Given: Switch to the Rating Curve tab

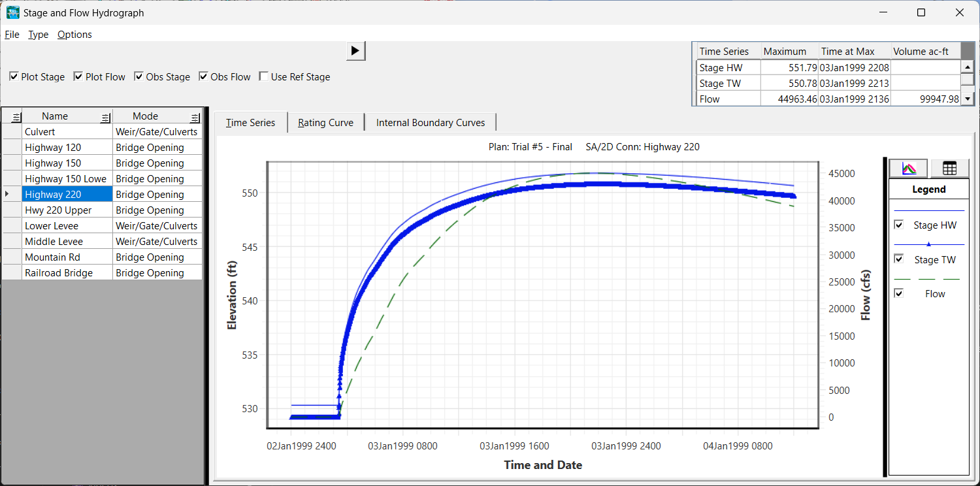Looking at the screenshot, I should click(325, 123).
